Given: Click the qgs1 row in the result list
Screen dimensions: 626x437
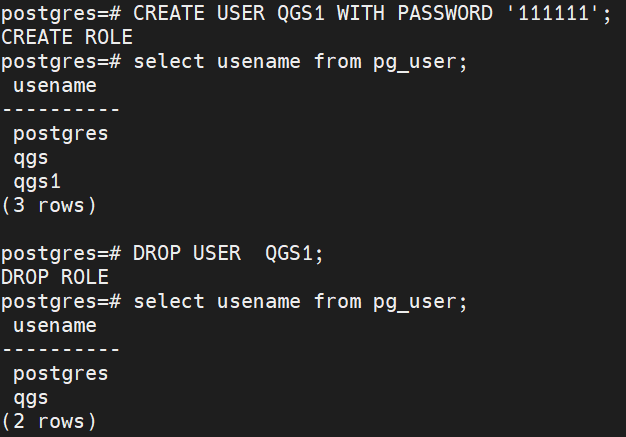Looking at the screenshot, I should pos(37,181).
